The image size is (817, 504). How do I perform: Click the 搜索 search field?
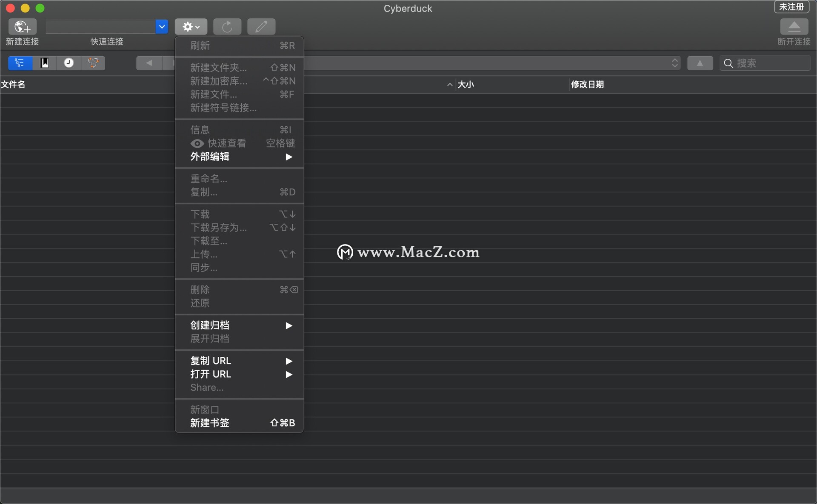click(x=765, y=63)
